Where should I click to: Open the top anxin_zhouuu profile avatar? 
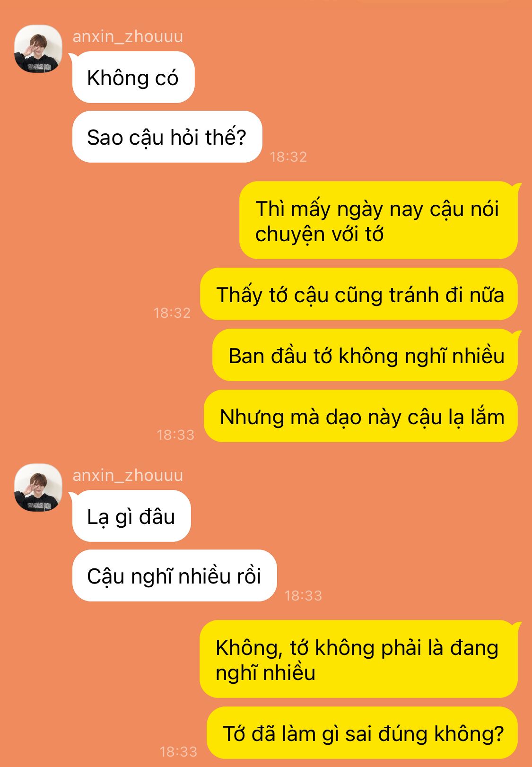tap(38, 49)
